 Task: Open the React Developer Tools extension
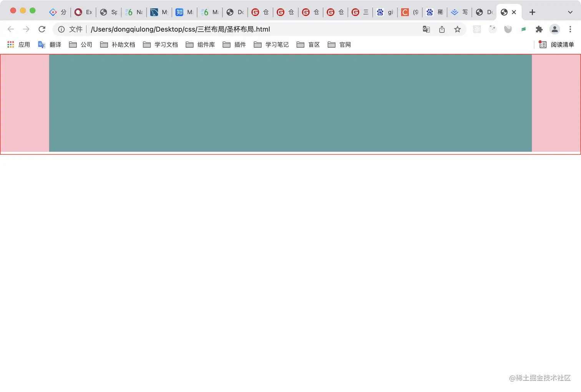(477, 29)
